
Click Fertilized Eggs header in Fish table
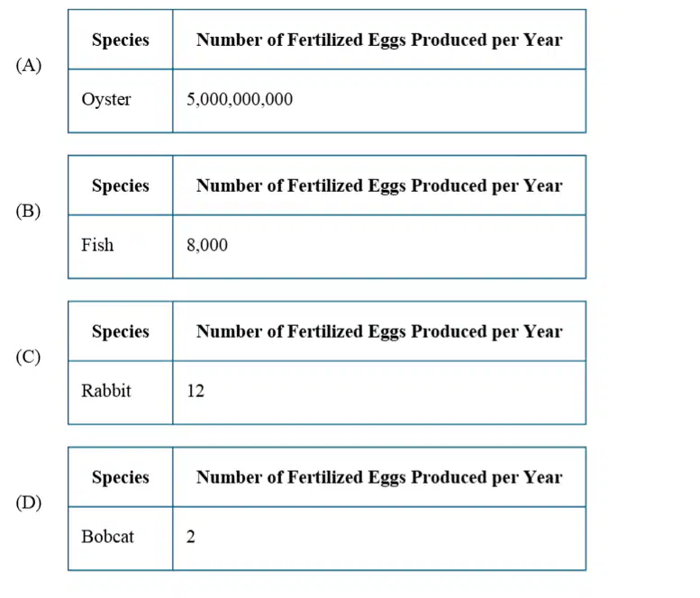(x=379, y=186)
